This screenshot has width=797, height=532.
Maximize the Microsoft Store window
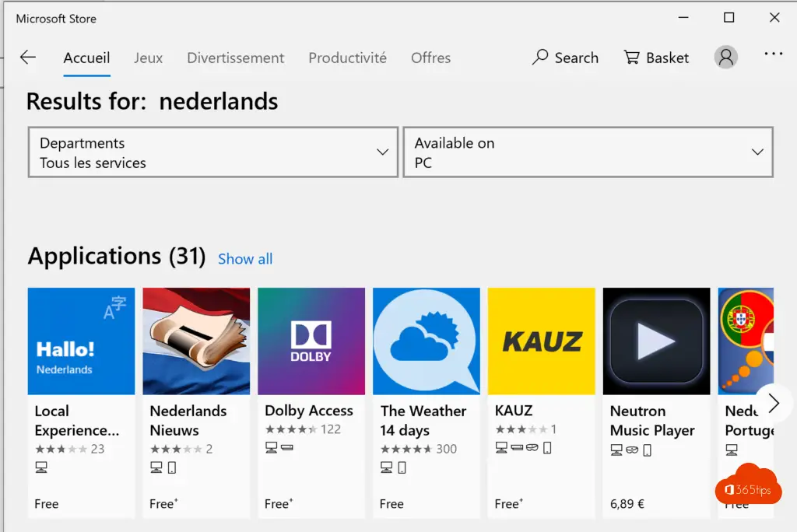729,18
